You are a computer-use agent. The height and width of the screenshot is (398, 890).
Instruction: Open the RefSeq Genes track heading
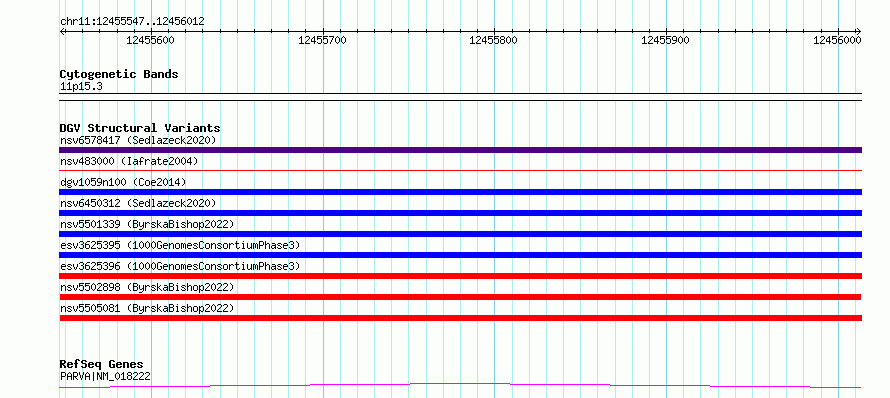pyautogui.click(x=102, y=364)
